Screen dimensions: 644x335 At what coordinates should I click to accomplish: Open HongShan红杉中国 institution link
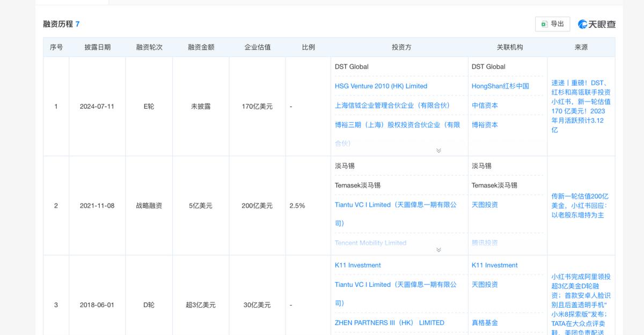pyautogui.click(x=500, y=86)
